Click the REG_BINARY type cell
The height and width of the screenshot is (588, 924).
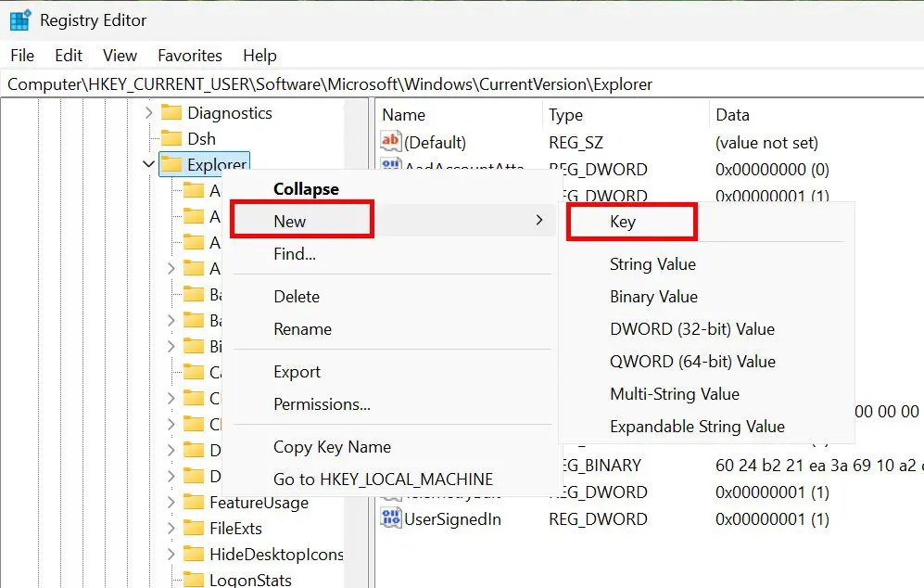[601, 466]
